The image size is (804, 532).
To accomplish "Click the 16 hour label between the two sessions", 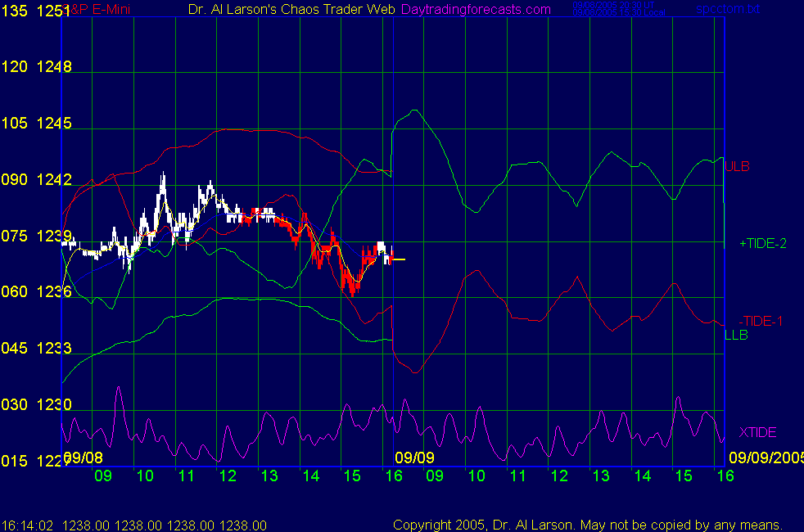I will point(394,476).
